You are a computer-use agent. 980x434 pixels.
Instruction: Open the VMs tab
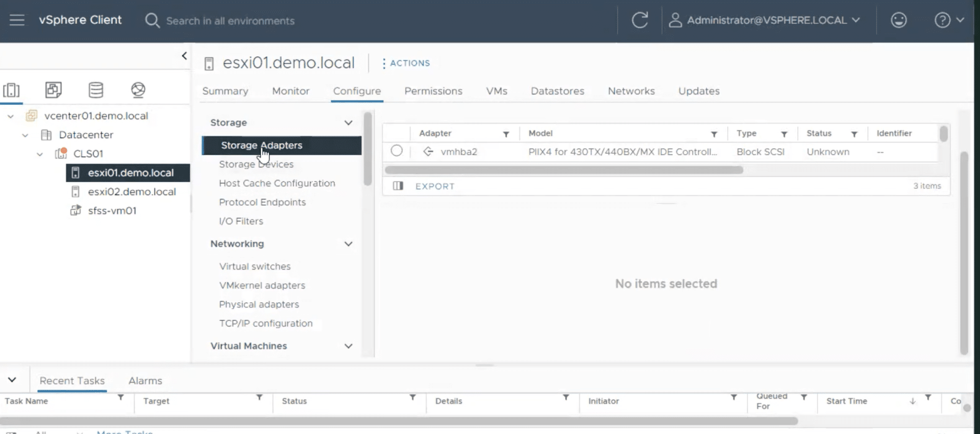coord(497,91)
